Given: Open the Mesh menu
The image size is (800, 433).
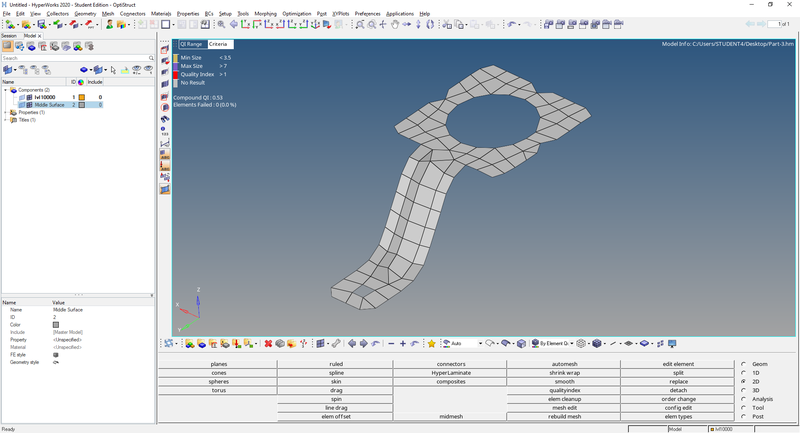Looking at the screenshot, I should 108,13.
